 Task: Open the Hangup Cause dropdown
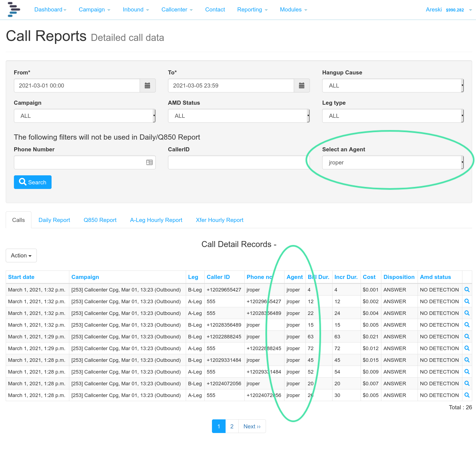click(x=392, y=85)
